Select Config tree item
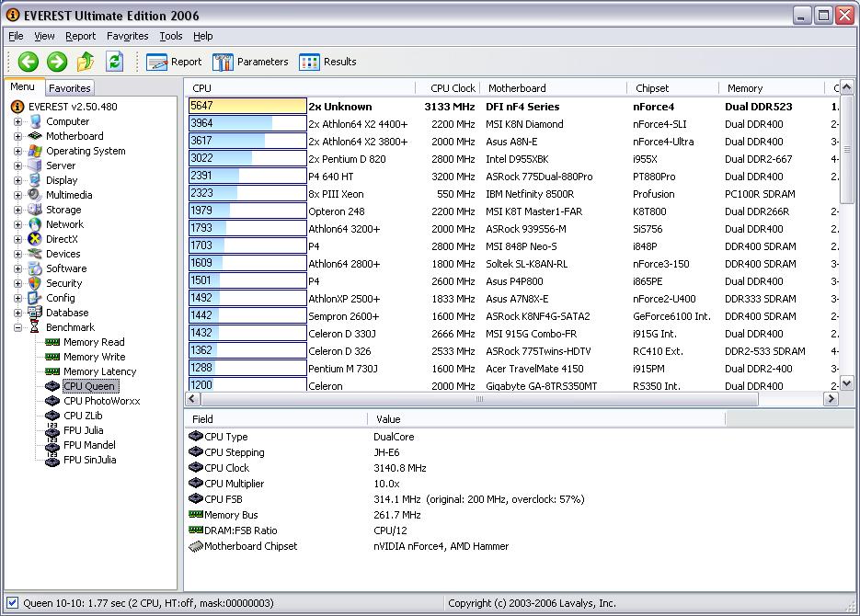Screen dimensions: 860x616 tap(61, 298)
